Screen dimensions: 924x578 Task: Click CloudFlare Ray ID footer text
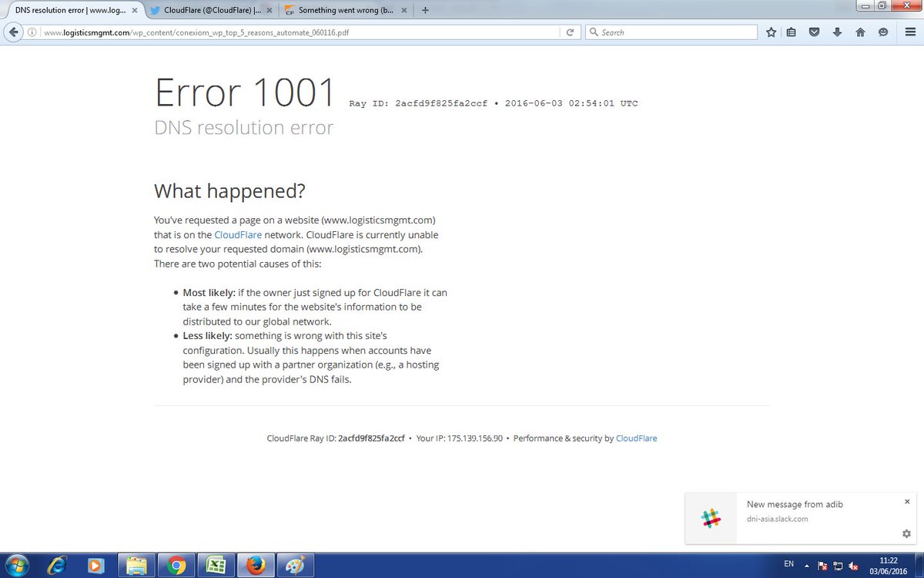point(336,438)
